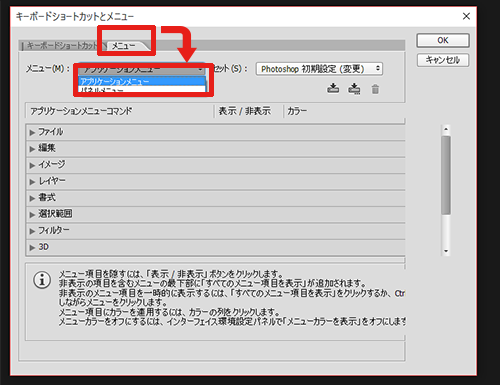Click the キャンセル button
The height and width of the screenshot is (385, 500).
[x=443, y=60]
